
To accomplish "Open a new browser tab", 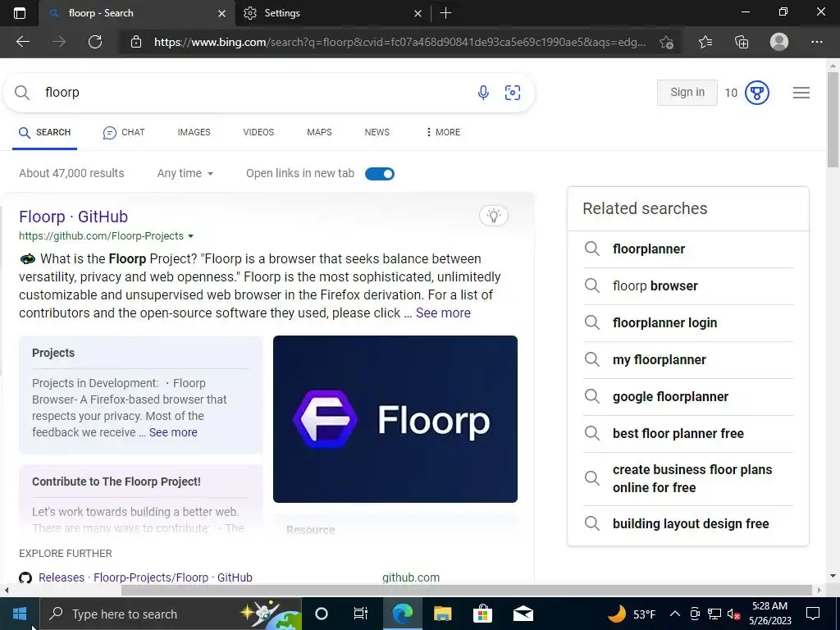I will [x=445, y=13].
